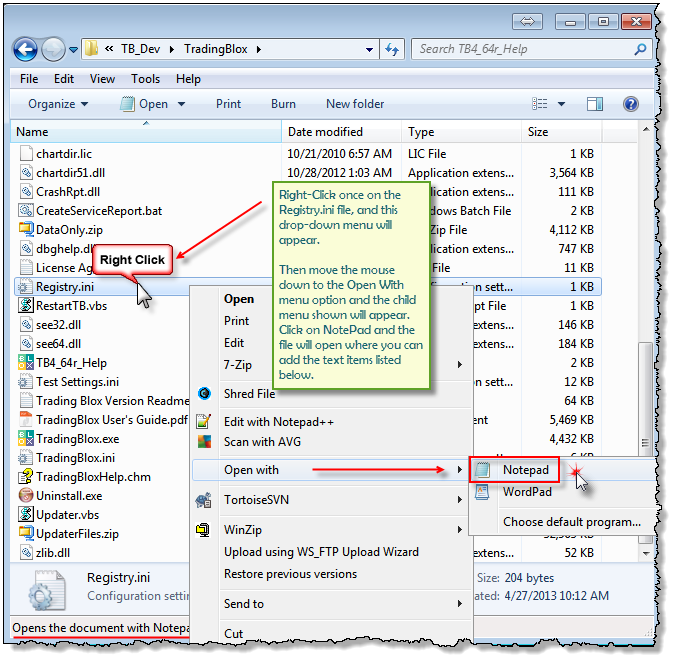Select the Updater.vbs script icon

26,515
